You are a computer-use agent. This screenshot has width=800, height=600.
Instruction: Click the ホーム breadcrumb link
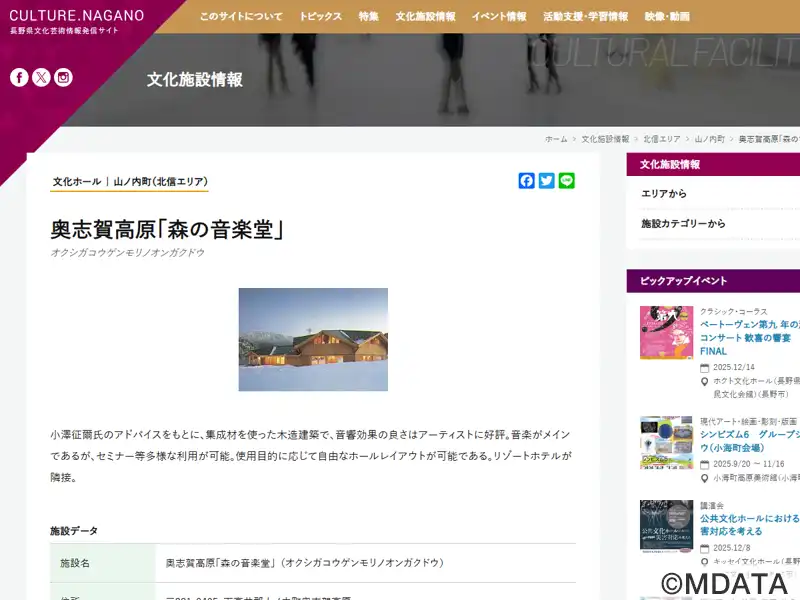pyautogui.click(x=556, y=139)
